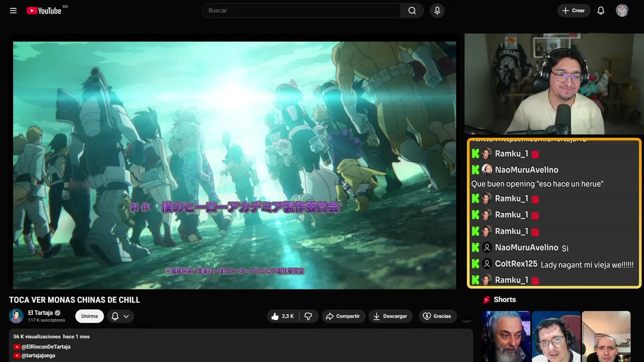Screen dimensions: 644x362
Task: Open the Short with the glasses-and-headset man
Action: 556,336
